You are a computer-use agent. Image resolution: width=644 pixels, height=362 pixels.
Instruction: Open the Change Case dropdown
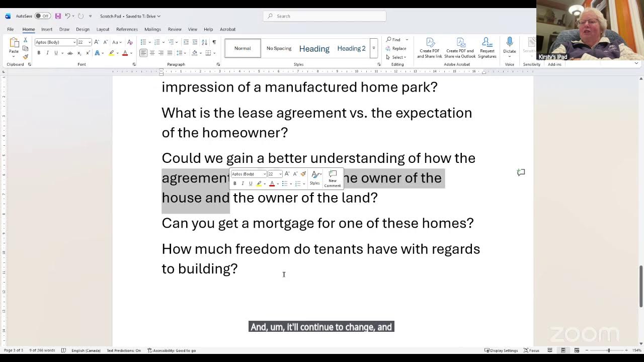pos(116,42)
